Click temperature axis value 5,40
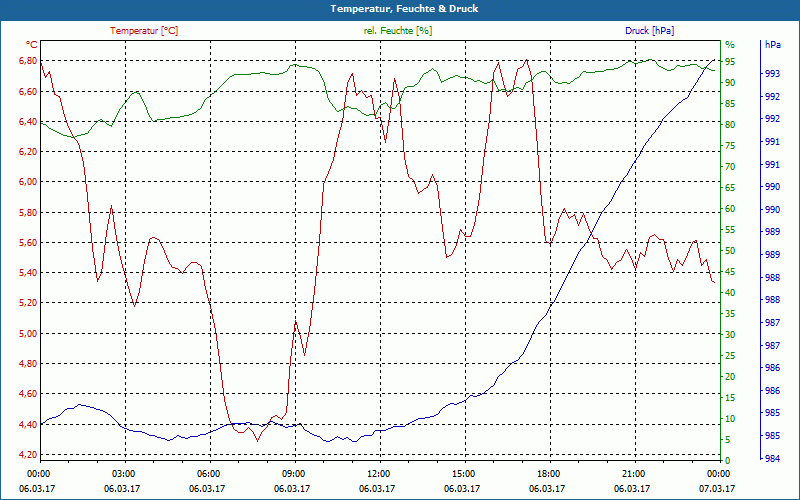Image resolution: width=800 pixels, height=500 pixels. coord(28,272)
